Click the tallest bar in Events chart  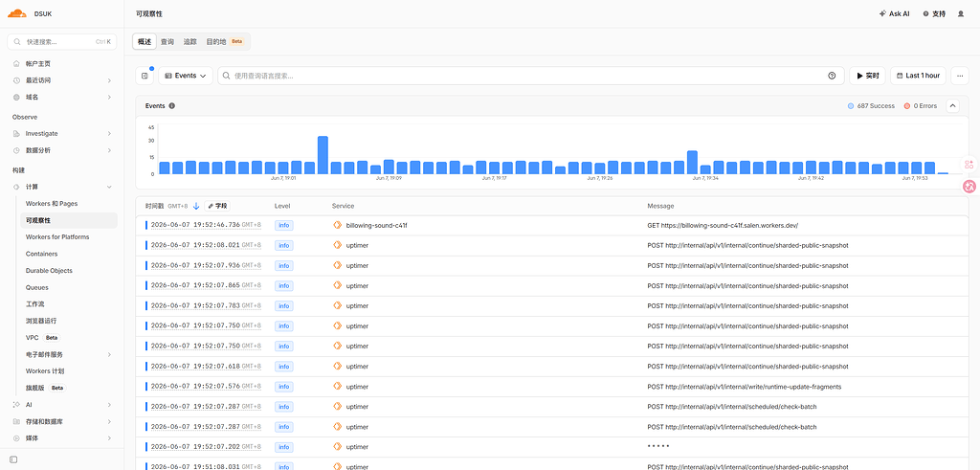coord(323,155)
